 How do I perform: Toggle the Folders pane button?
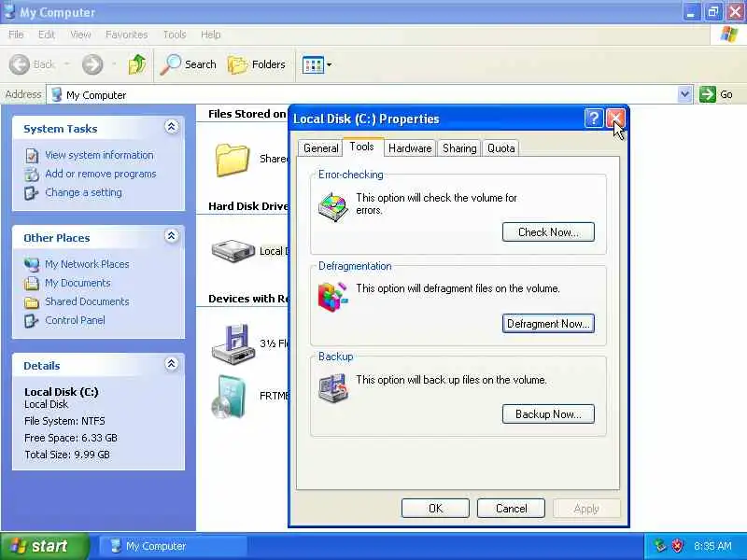click(x=257, y=64)
